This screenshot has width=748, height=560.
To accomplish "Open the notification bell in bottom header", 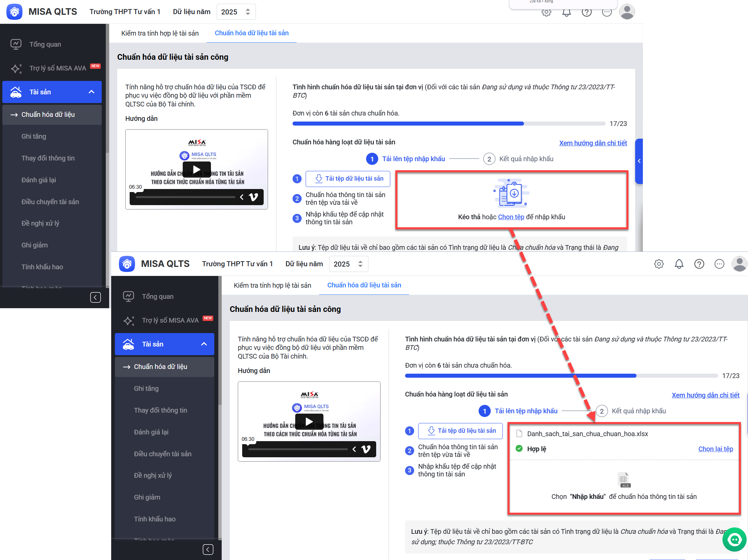I will click(x=679, y=264).
